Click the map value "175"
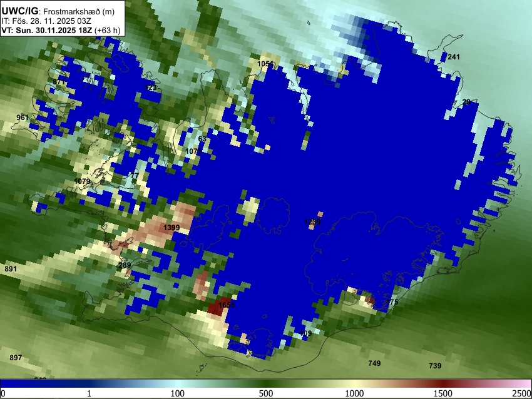The width and height of the screenshot is (532, 399). [392, 301]
